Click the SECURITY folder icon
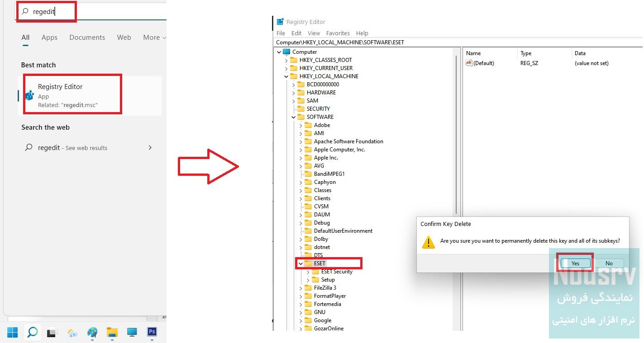Viewport: 644px width, 343px height. (x=301, y=109)
